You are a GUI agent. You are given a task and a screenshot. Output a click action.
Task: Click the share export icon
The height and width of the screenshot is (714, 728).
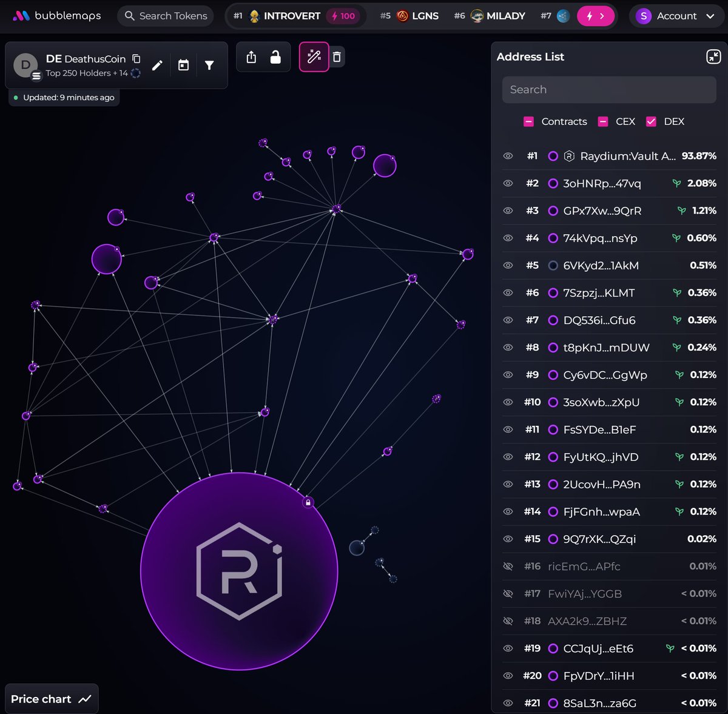pos(251,57)
